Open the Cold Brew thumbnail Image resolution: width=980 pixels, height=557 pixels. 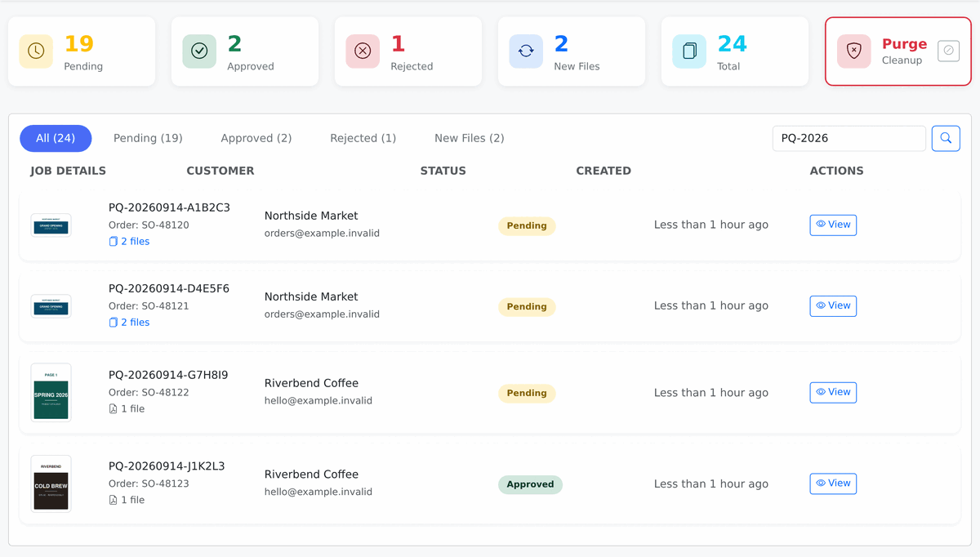pyautogui.click(x=51, y=483)
